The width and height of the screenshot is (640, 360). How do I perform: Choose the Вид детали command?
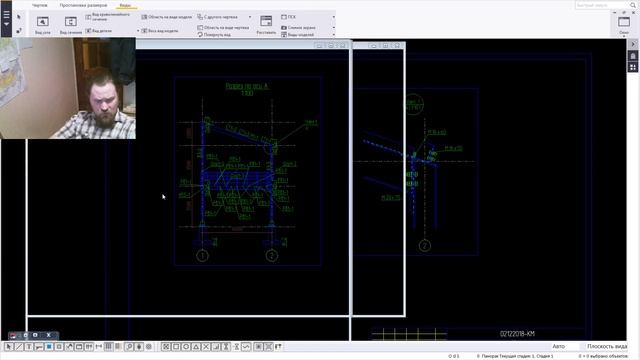coord(99,31)
